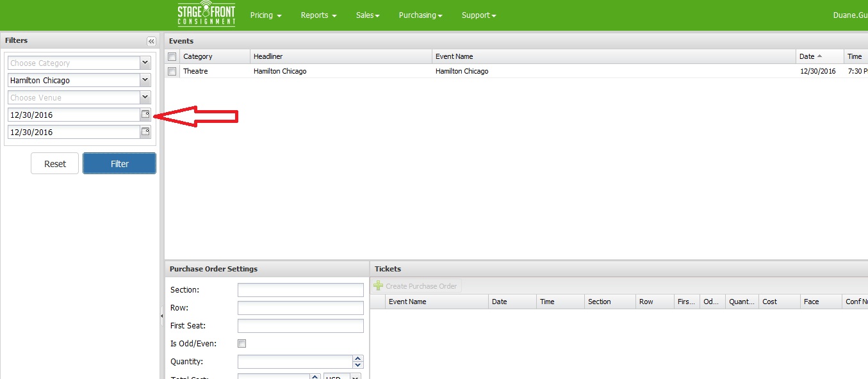Image resolution: width=868 pixels, height=379 pixels.
Task: Collapse Purchase Order Settings via side arrow
Action: [161, 315]
